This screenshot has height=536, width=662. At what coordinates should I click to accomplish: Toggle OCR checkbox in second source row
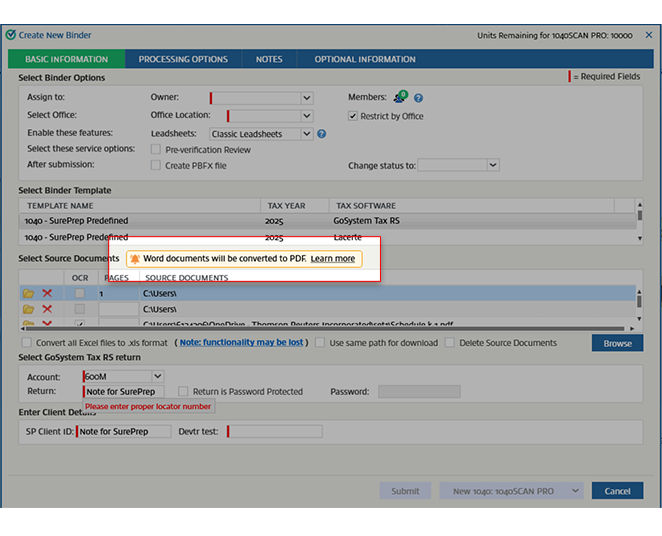[x=79, y=309]
